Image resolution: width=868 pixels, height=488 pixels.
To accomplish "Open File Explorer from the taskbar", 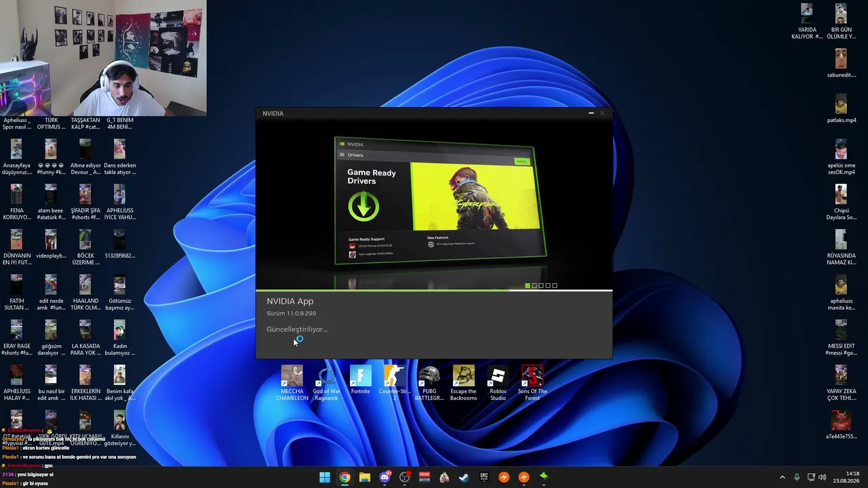I will point(365,477).
